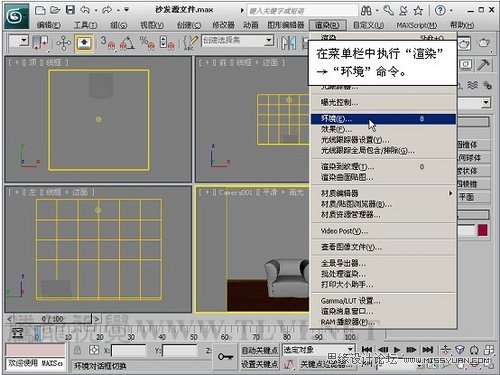Choose Gamma/LUT 设置... menu item
Image resolution: width=500 pixels, height=375 pixels.
click(x=383, y=301)
